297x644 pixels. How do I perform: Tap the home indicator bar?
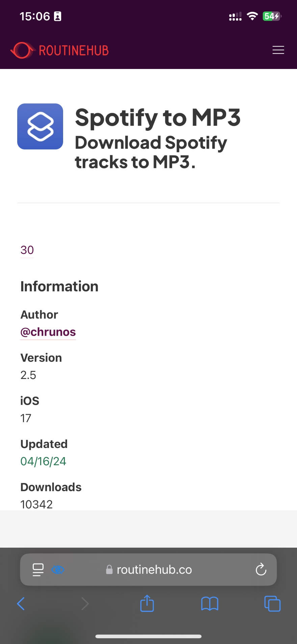pos(148,636)
